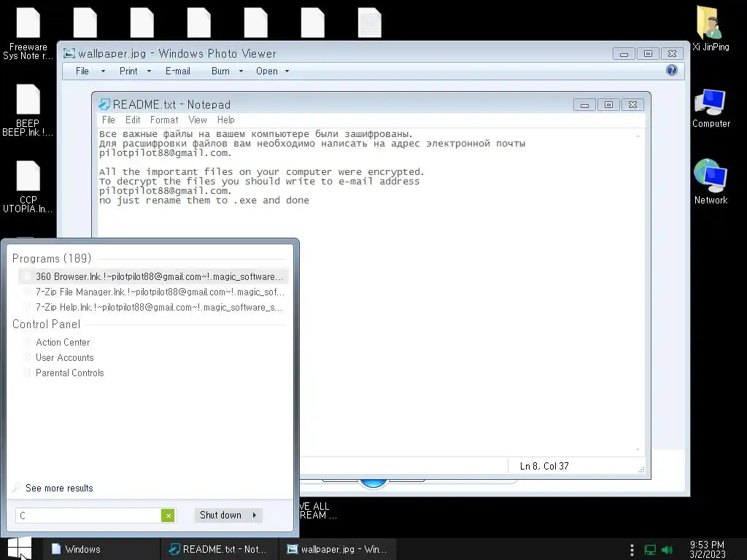This screenshot has width=747, height=560.
Task: Click the volume speaker tray icon
Action: coord(667,550)
